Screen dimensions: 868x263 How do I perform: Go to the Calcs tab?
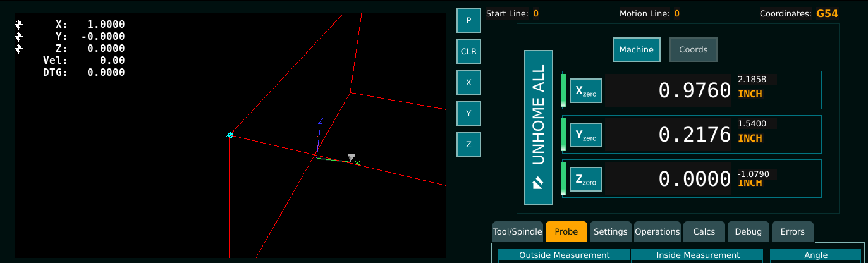[704, 231]
